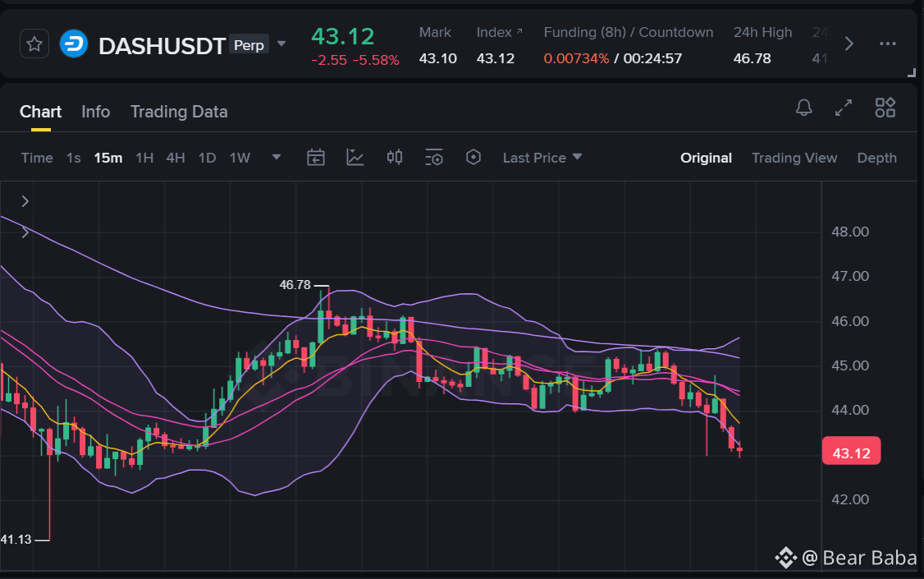Viewport: 924px width, 579px height.
Task: Select the 4H interval
Action: tap(176, 158)
